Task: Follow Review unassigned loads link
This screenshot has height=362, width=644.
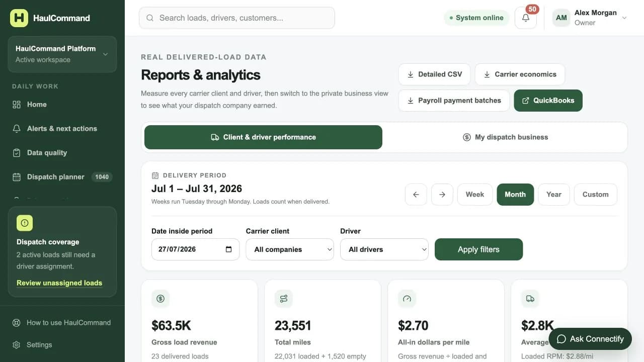Action: (59, 283)
